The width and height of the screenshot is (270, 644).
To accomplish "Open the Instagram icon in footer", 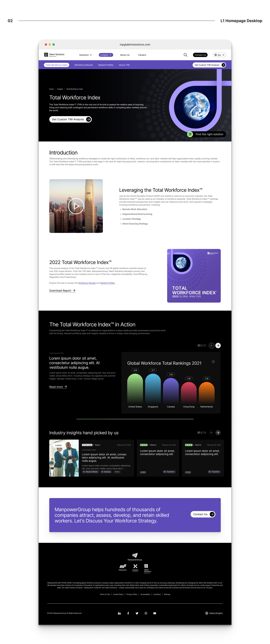I will pyautogui.click(x=146, y=613).
